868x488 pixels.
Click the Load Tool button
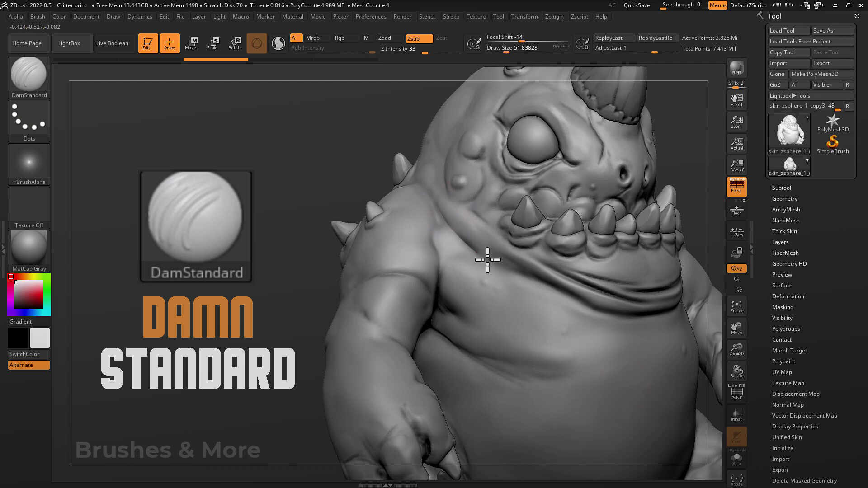[789, 31]
